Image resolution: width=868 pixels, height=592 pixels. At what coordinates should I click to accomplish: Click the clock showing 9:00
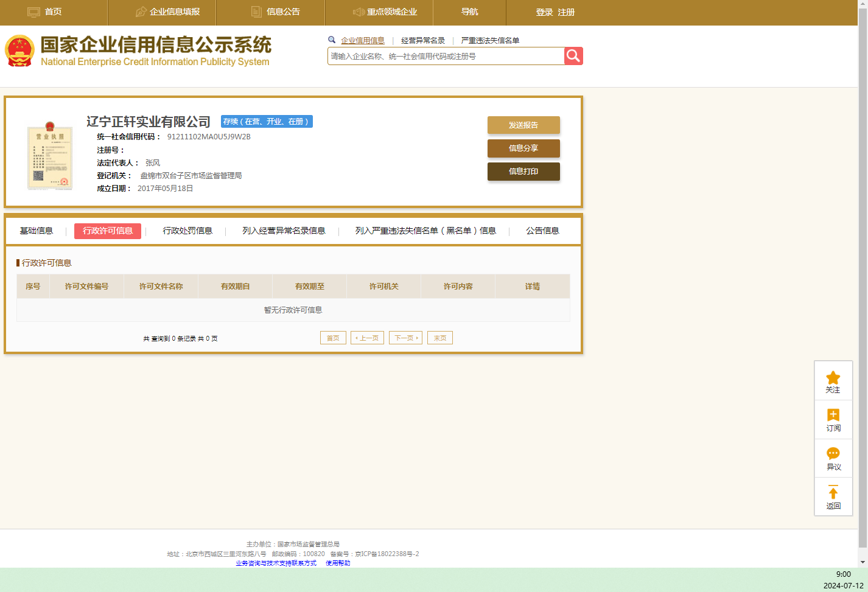tap(844, 574)
